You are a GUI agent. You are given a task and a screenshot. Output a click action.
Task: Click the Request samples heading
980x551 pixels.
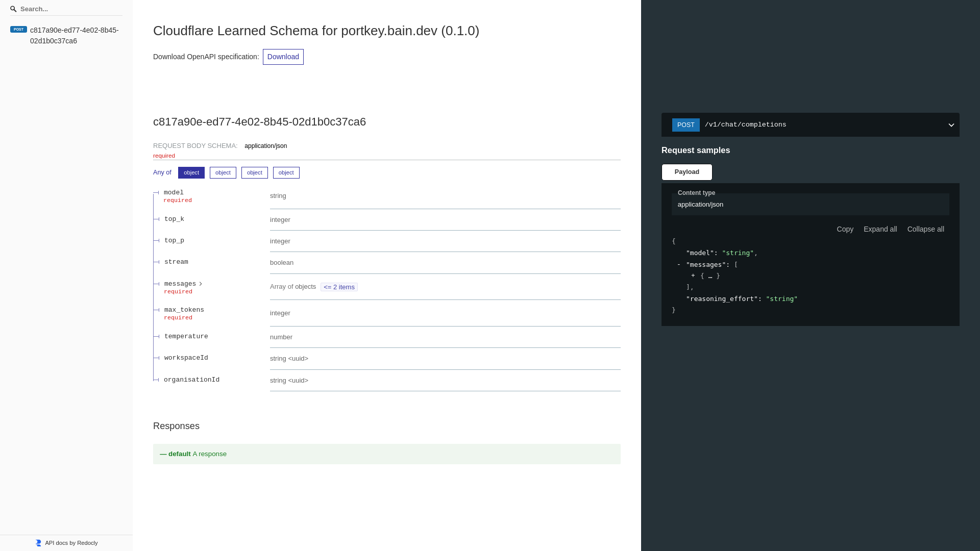click(x=696, y=151)
